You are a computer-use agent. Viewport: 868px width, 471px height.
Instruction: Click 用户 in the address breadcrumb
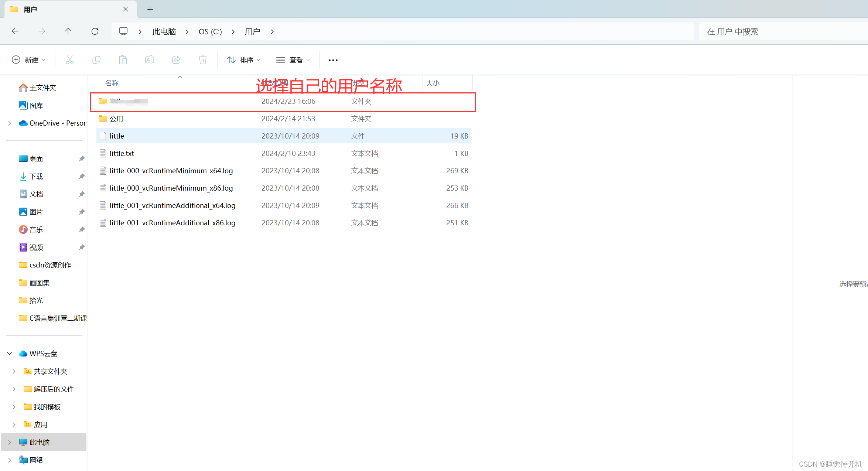[253, 32]
